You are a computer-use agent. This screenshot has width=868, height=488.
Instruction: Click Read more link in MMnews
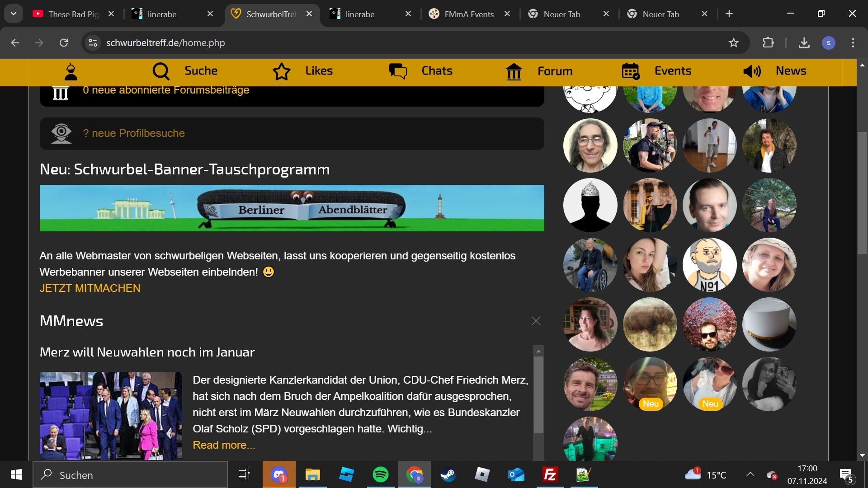pos(224,445)
